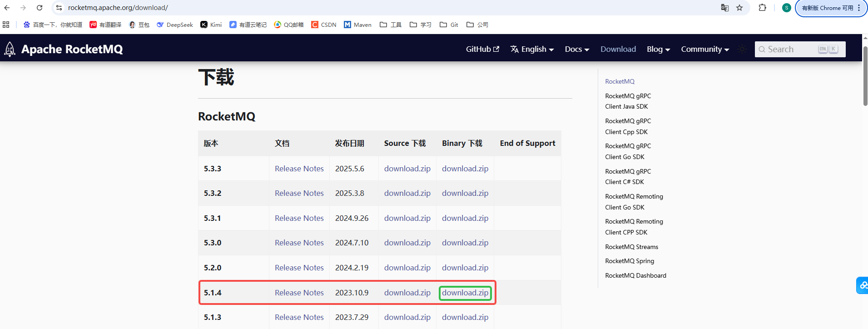Screen dimensions: 868x329
Task: Open the 学习 bookmark folder
Action: click(421, 25)
